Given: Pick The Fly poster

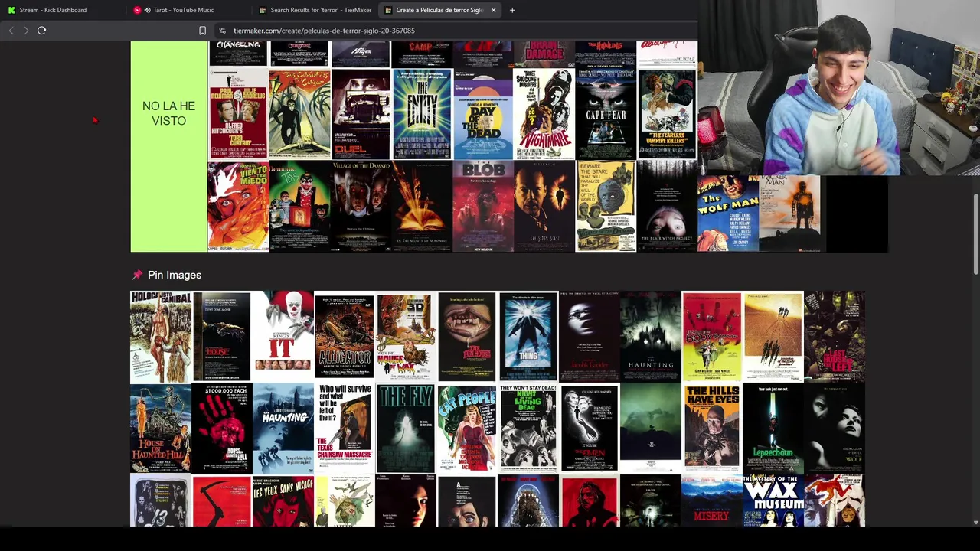Looking at the screenshot, I should (406, 429).
